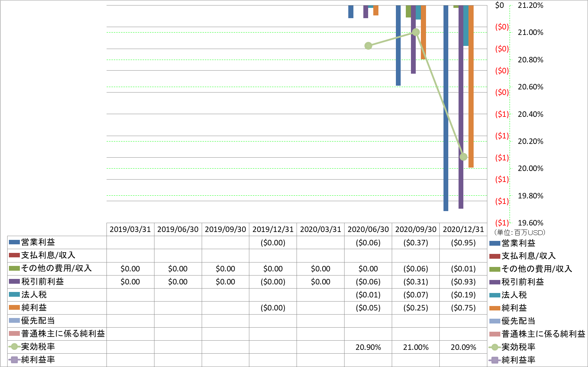
Task: Select the 2019/12/31 column header
Action: [273, 229]
